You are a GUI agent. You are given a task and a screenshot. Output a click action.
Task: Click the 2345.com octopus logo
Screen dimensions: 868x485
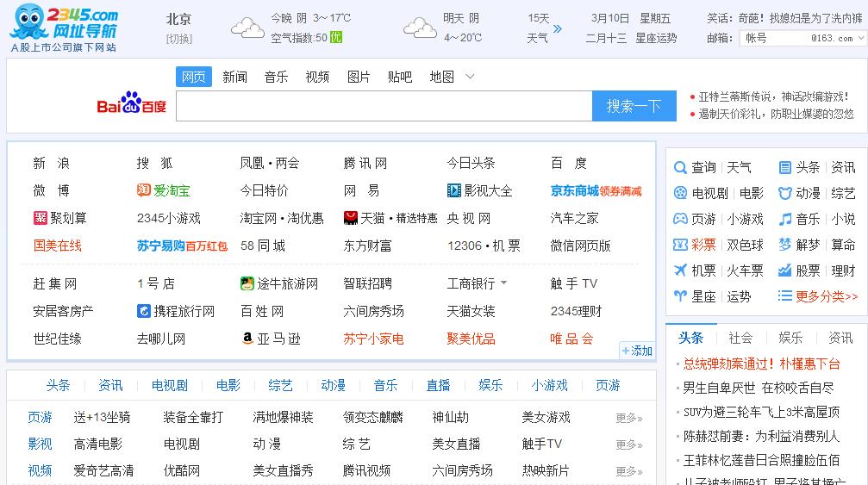(x=64, y=28)
